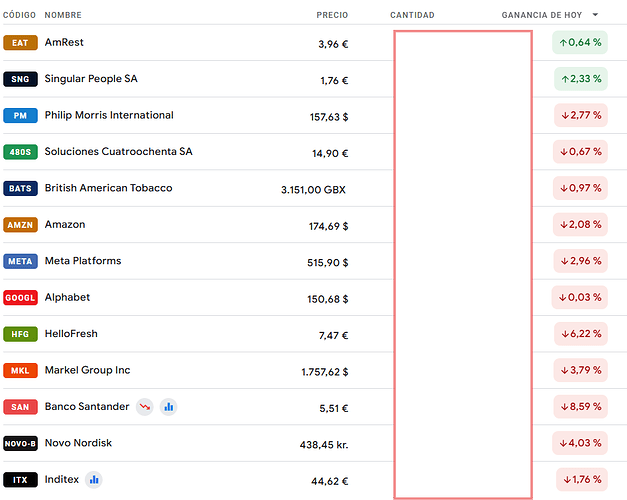This screenshot has width=627, height=500.
Task: Click the red 2,77 % loss badge
Action: tap(581, 115)
